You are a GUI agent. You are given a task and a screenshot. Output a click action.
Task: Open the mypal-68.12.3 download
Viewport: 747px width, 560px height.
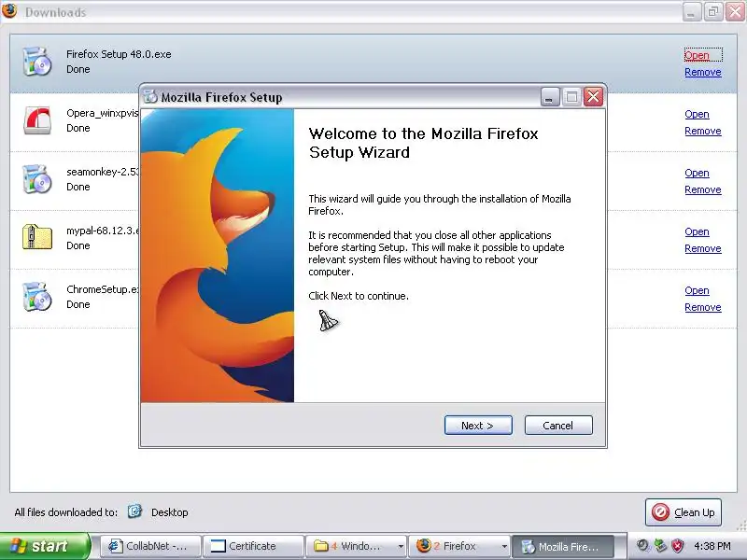pyautogui.click(x=697, y=231)
